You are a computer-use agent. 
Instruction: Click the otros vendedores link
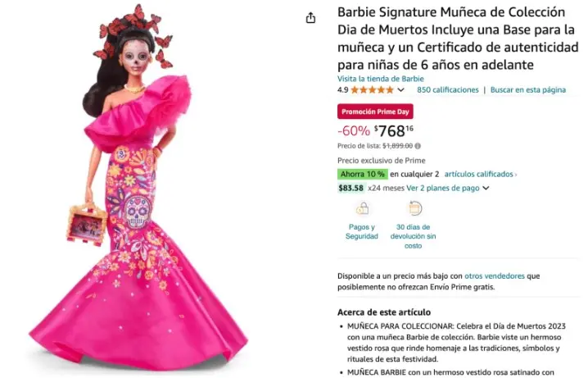[x=495, y=276]
